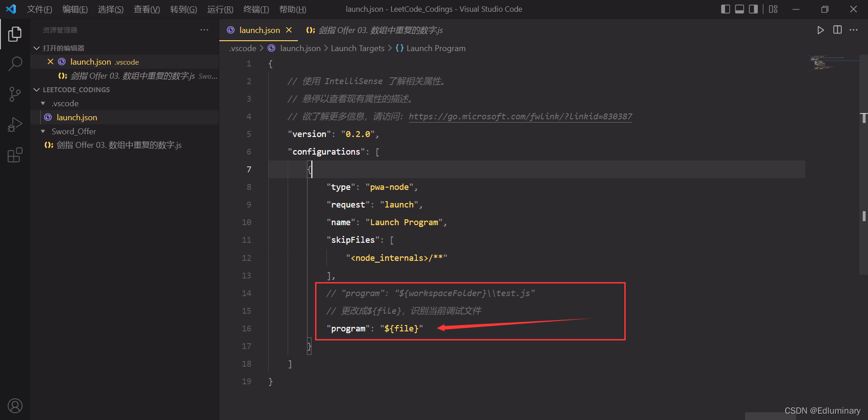The height and width of the screenshot is (420, 868).
Task: Open the Explorer view in activity bar
Action: 15,34
